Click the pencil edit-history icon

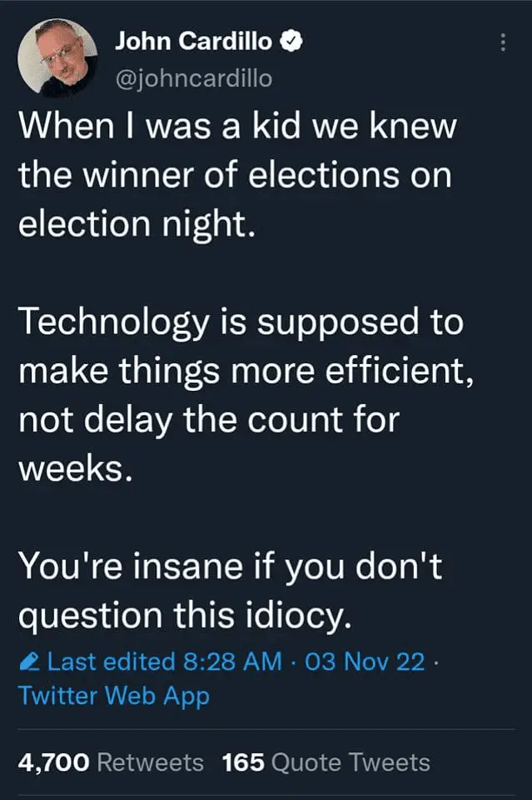point(30,662)
